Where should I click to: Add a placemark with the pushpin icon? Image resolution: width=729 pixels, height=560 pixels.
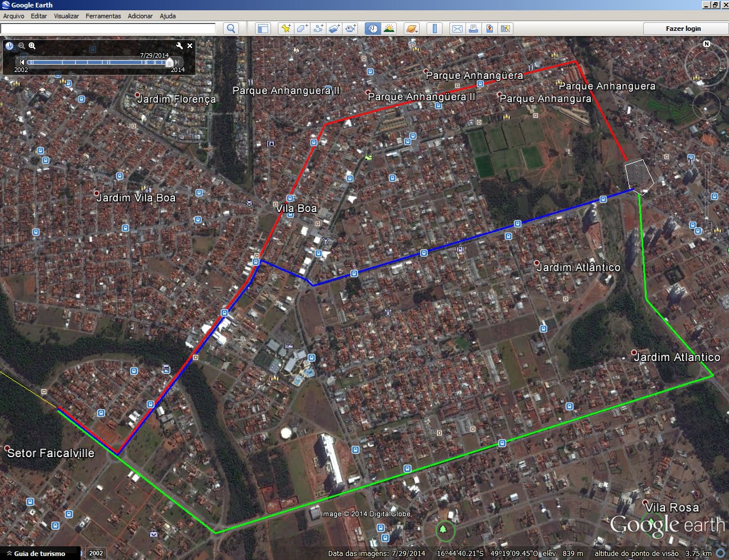pos(285,29)
